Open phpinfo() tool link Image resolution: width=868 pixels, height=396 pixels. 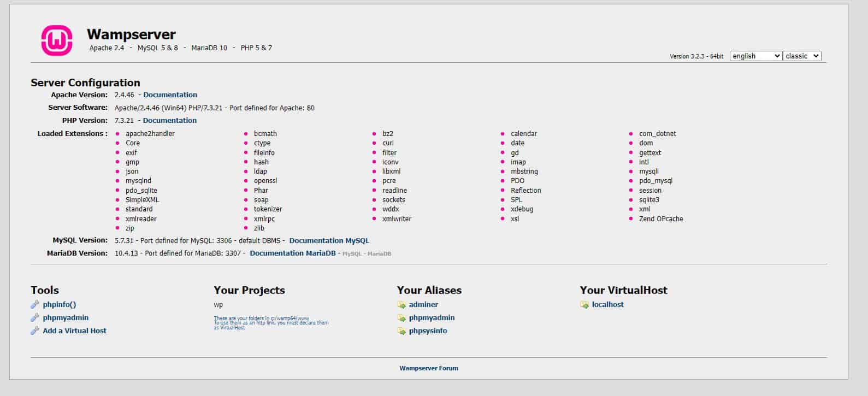click(x=60, y=305)
